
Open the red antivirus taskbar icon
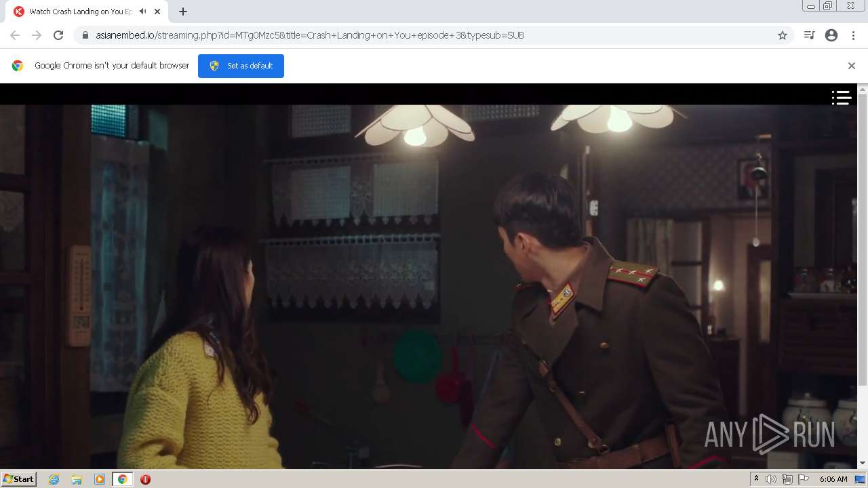(145, 479)
